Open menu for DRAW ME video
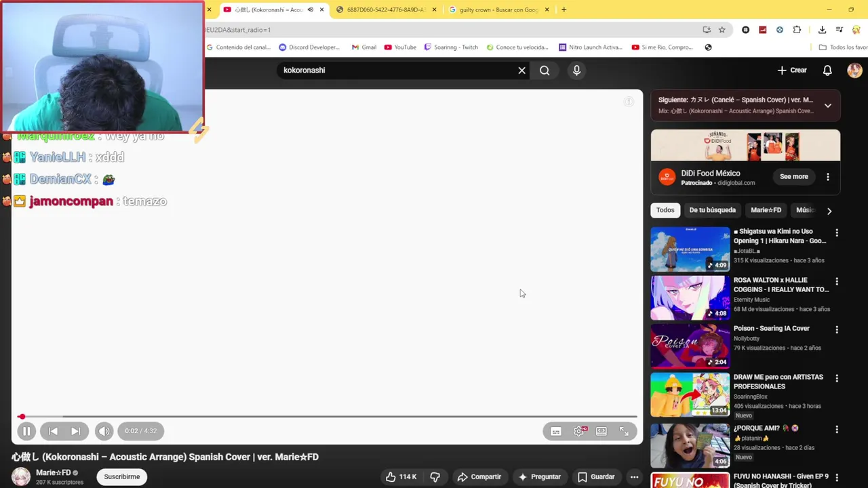The height and width of the screenshot is (488, 868). (837, 378)
